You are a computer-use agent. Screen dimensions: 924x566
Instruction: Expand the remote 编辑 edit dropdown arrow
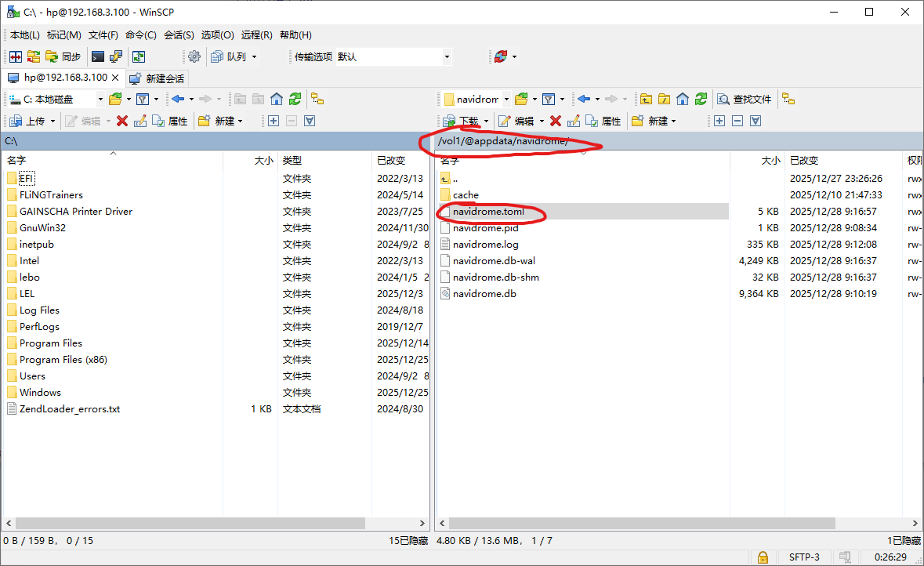542,121
